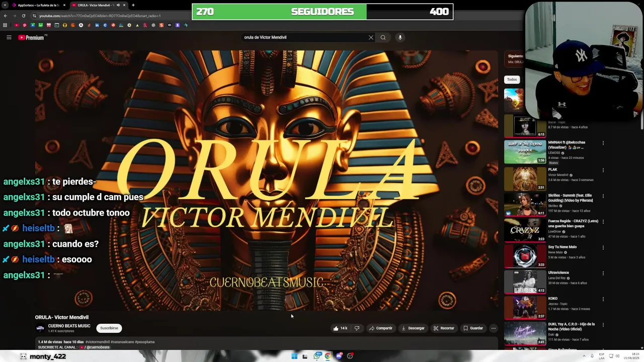This screenshot has height=362, width=644.
Task: Open the taskbar clock and date
Action: point(631,356)
